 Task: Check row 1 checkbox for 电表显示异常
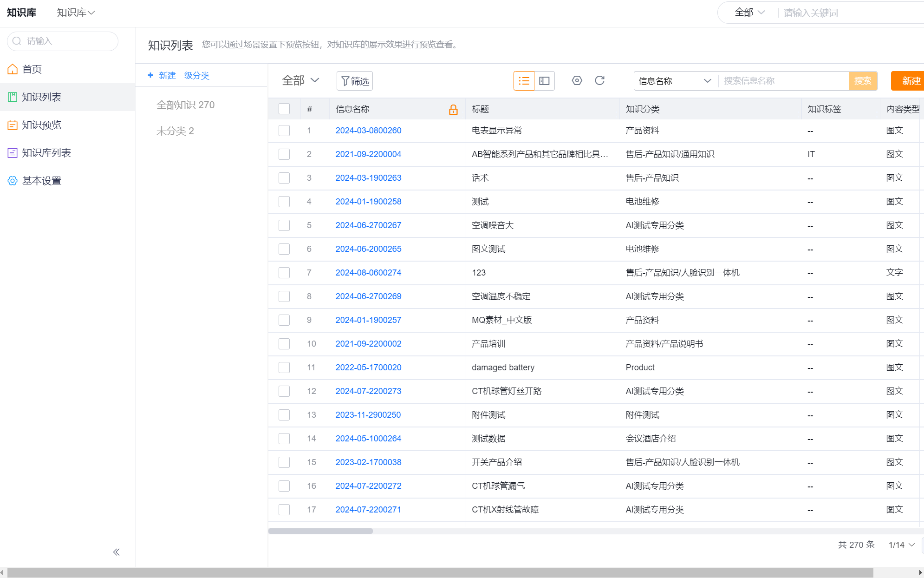(x=284, y=131)
